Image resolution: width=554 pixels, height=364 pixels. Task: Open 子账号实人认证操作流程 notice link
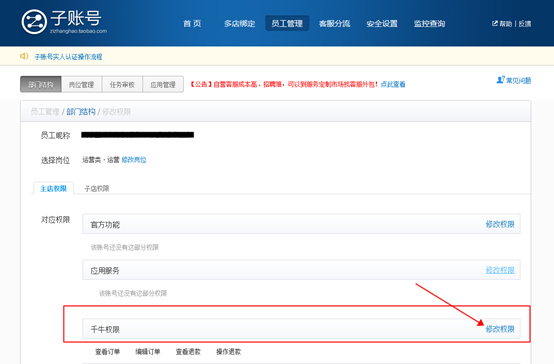click(x=68, y=57)
